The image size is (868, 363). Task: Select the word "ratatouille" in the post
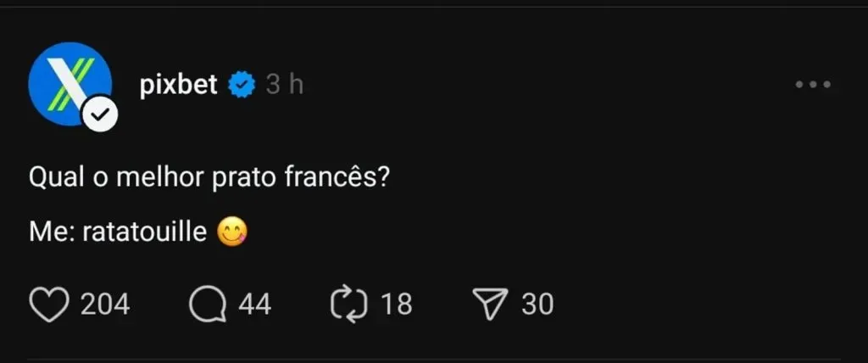coord(145,232)
